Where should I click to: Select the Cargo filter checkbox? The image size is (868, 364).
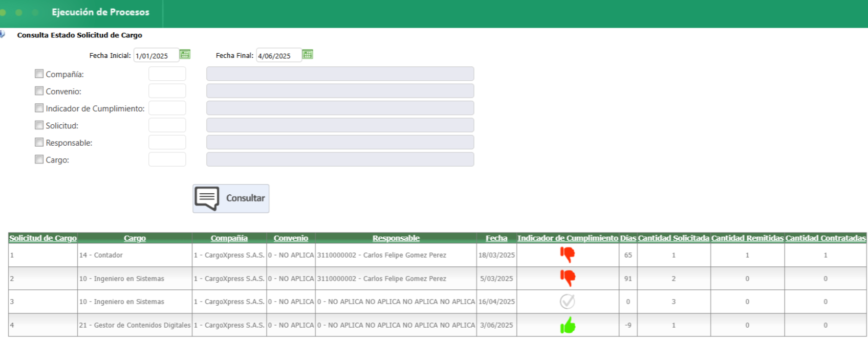(39, 160)
